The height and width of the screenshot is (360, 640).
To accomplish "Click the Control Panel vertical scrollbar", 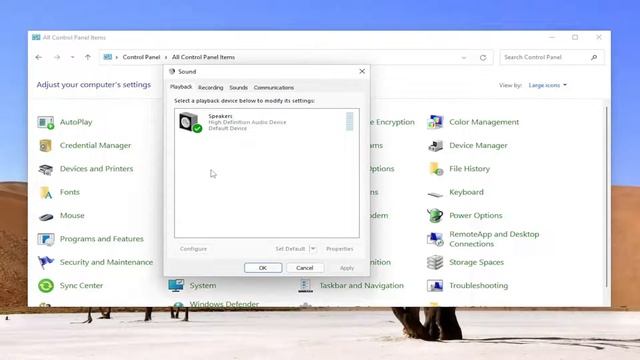I will point(607,196).
